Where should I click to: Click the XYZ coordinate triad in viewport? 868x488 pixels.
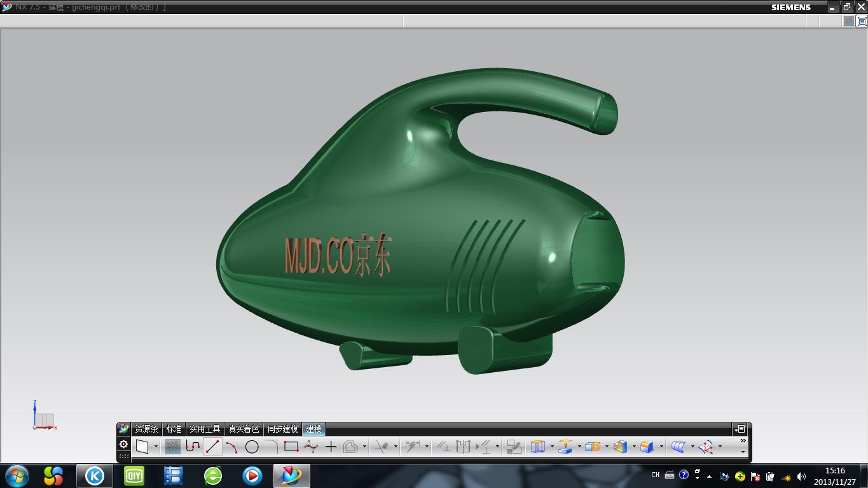click(44, 415)
